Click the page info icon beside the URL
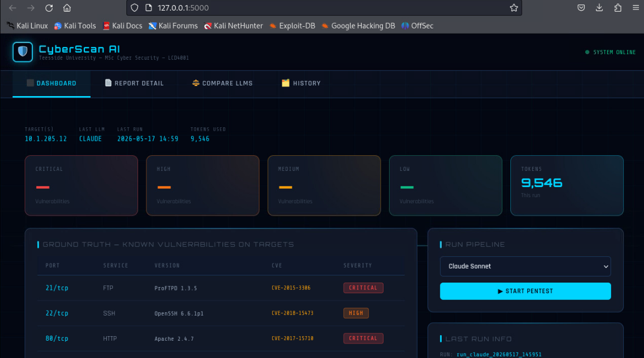Screen dimensions: 644x358 (x=149, y=8)
